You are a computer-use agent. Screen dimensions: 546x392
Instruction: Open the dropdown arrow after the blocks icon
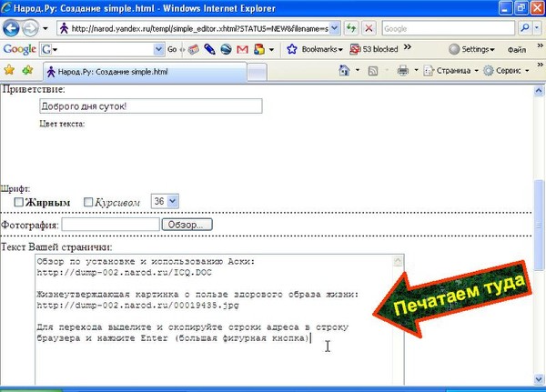(x=271, y=50)
